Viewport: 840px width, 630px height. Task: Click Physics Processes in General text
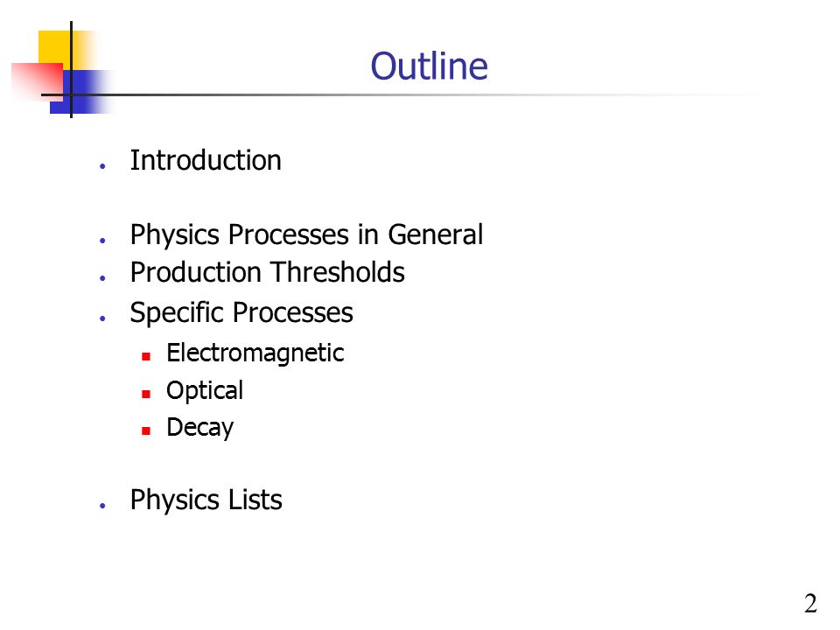coord(306,234)
